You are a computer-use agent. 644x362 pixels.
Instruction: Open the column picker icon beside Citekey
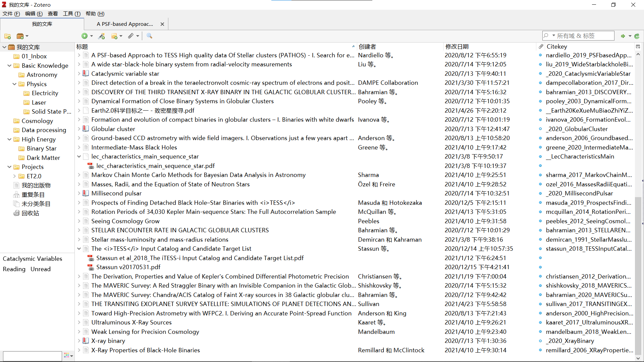pos(638,47)
